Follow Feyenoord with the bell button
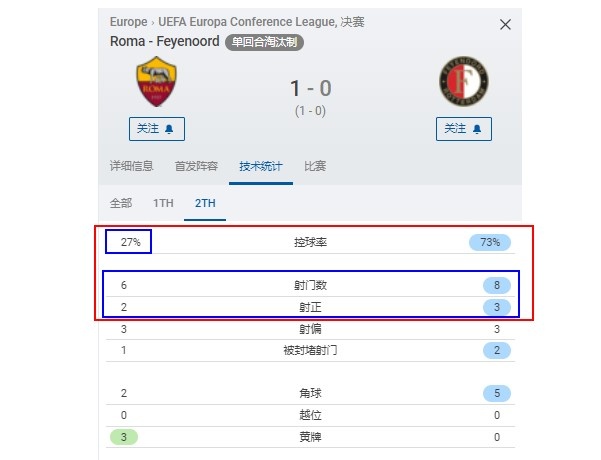601x460 pixels. (464, 129)
